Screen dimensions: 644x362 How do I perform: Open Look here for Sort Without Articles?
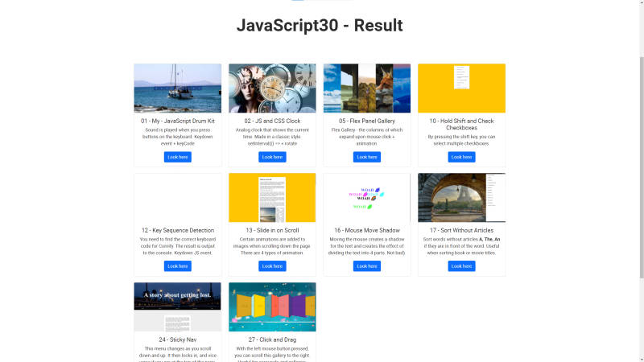pos(461,266)
